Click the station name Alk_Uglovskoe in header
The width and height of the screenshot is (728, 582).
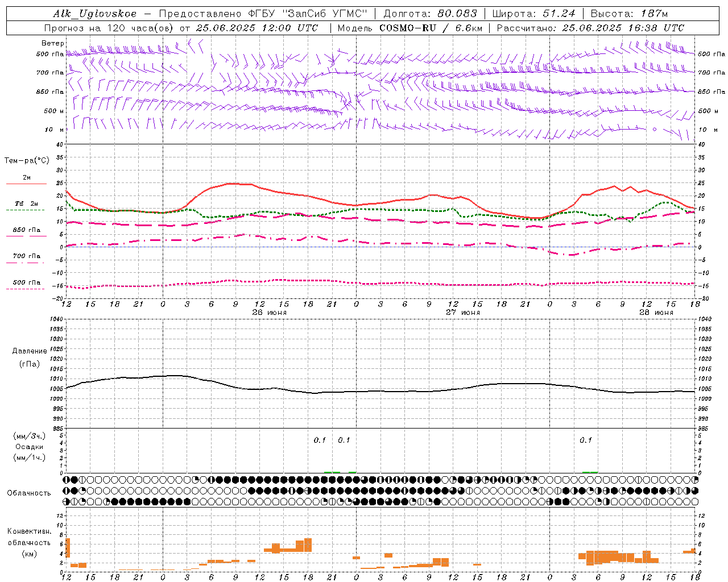pyautogui.click(x=95, y=14)
